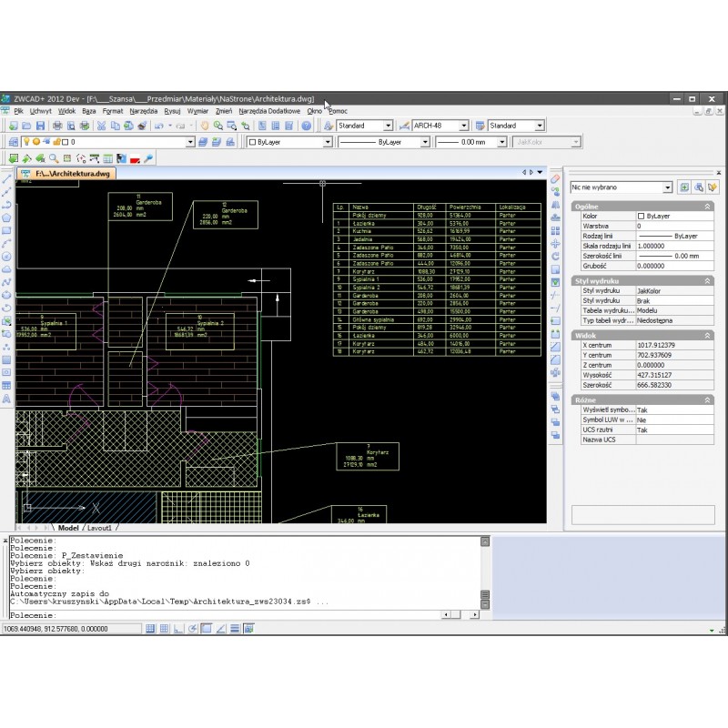Select the Array tool in the Modify toolbar
The height and width of the screenshot is (728, 728).
(555, 231)
